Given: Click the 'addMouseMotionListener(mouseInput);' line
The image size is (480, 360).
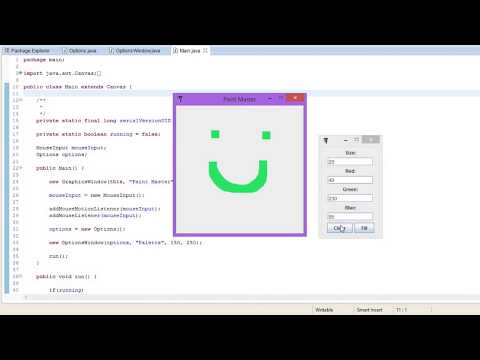Looking at the screenshot, I should [105, 209].
